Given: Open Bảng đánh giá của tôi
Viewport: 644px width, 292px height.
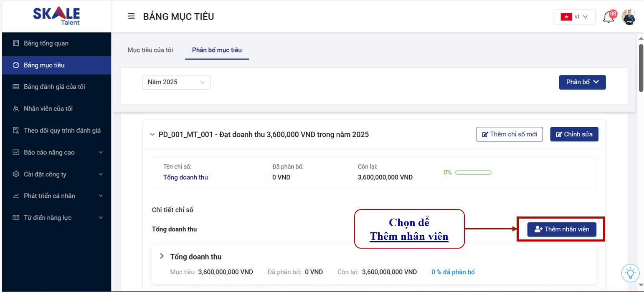Looking at the screenshot, I should tap(54, 87).
